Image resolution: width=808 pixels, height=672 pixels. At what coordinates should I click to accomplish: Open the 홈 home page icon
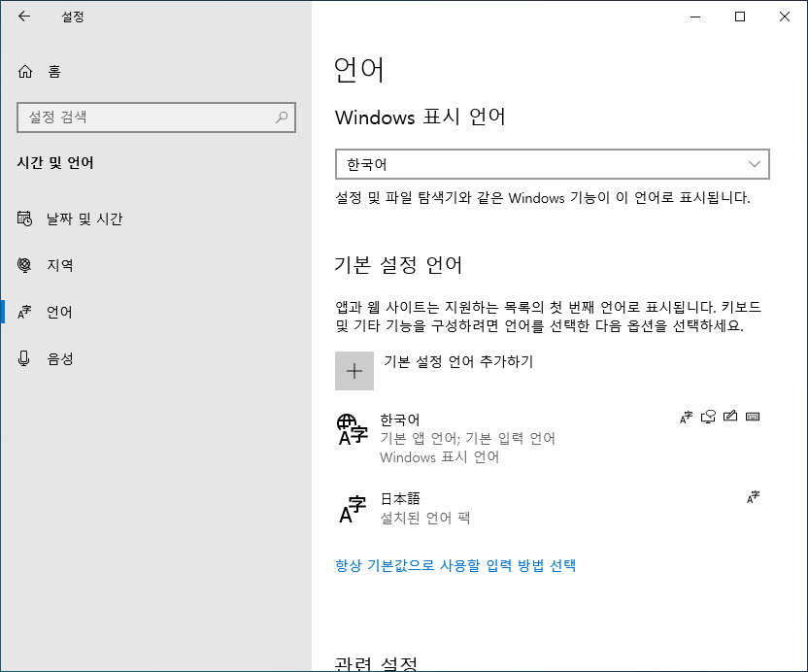25,72
